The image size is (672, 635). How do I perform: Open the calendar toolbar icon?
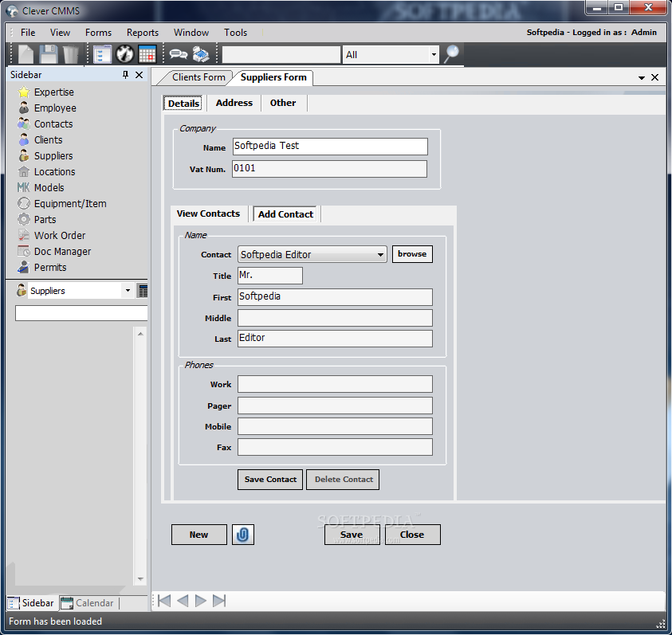tap(147, 54)
